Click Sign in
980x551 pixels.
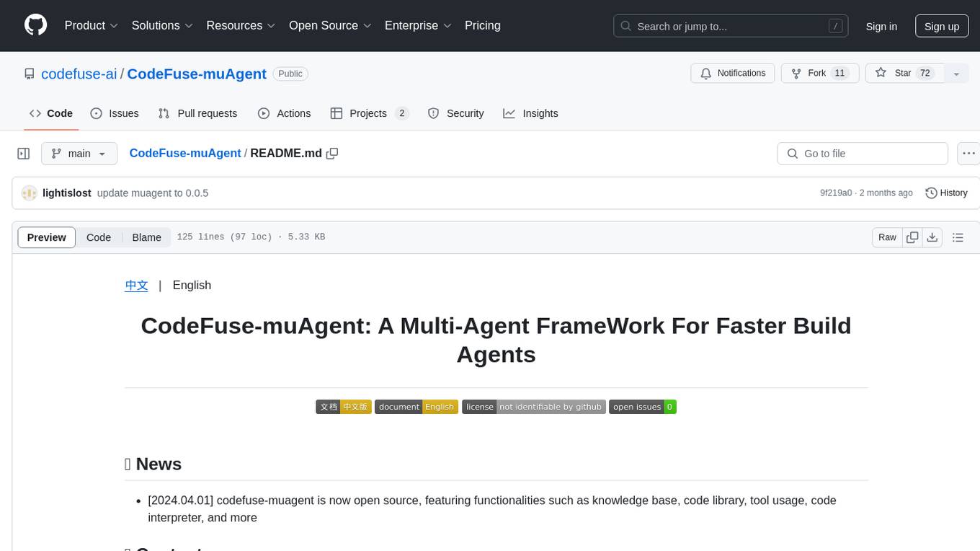point(881,26)
